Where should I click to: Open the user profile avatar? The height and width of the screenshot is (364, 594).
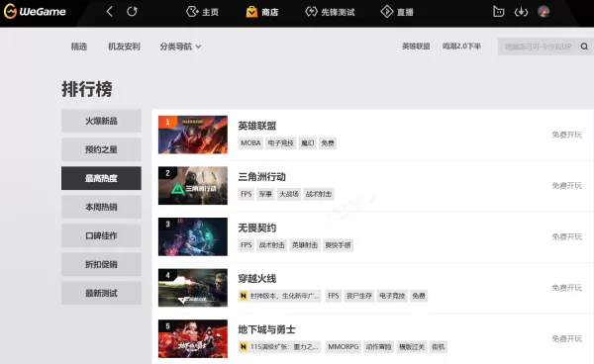click(x=544, y=11)
